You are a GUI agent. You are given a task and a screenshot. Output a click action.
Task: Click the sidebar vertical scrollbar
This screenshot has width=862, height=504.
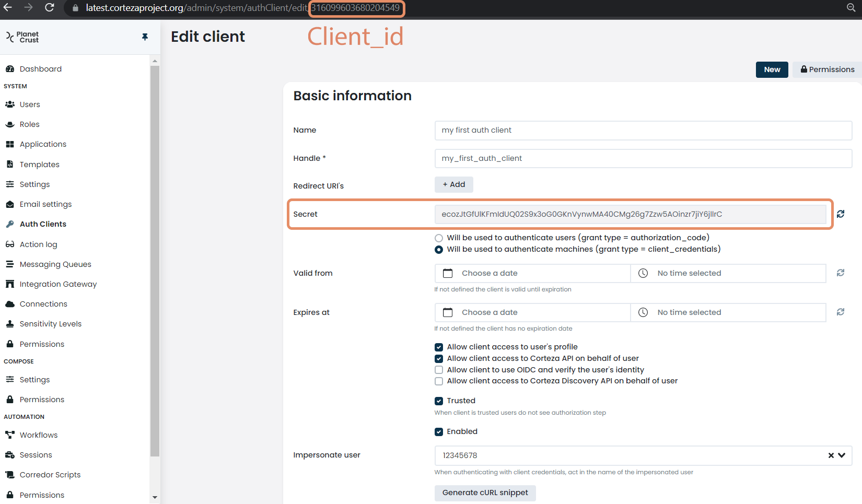click(155, 261)
